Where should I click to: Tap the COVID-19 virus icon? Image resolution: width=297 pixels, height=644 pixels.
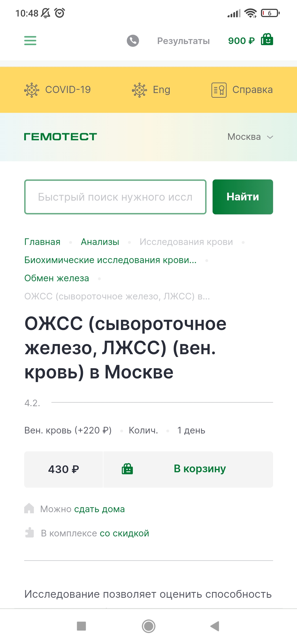pyautogui.click(x=32, y=90)
